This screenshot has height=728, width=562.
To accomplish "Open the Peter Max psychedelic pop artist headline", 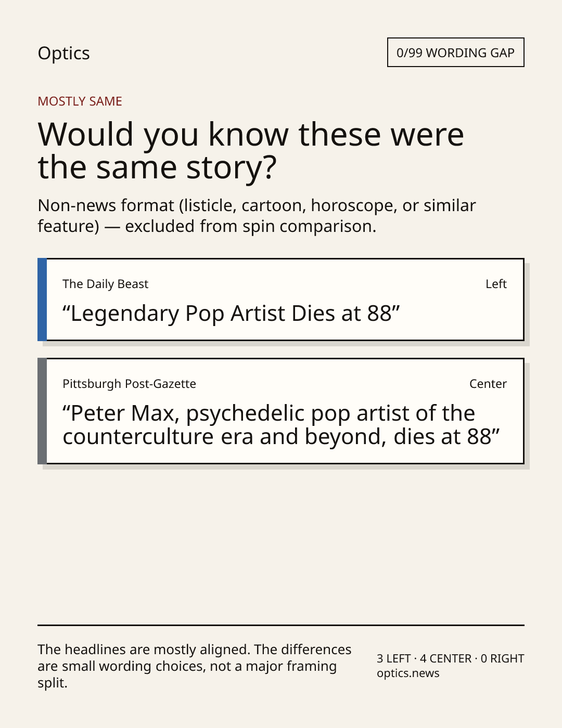I will click(x=281, y=425).
